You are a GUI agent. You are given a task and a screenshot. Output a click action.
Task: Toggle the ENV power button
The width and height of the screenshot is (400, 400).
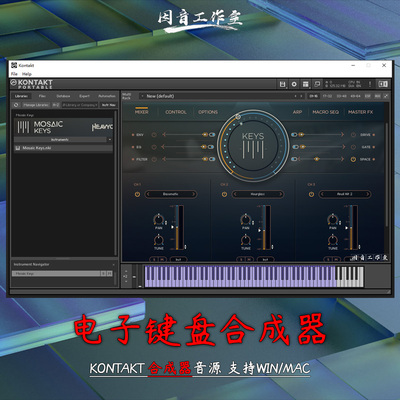pos(154,135)
